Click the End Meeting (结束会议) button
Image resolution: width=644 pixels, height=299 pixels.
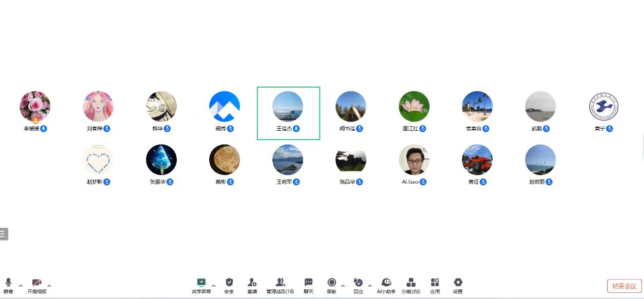coord(624,286)
